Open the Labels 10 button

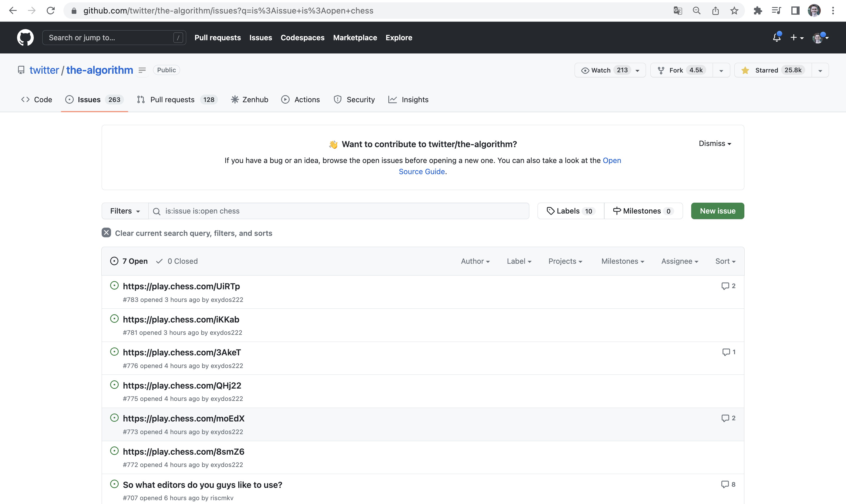click(570, 211)
